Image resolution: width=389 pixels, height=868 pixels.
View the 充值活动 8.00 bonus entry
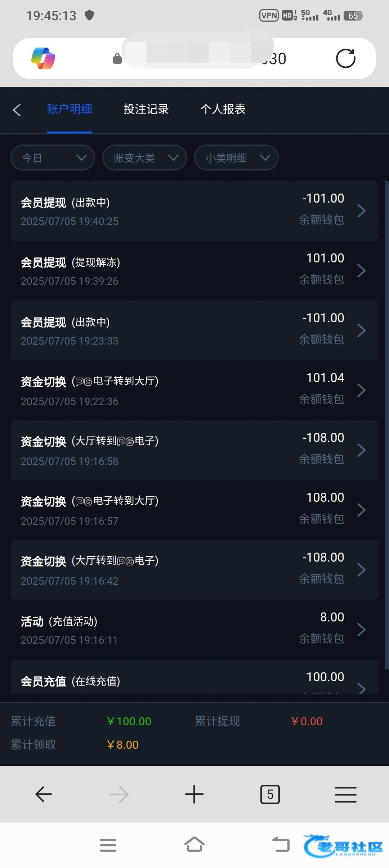(194, 630)
